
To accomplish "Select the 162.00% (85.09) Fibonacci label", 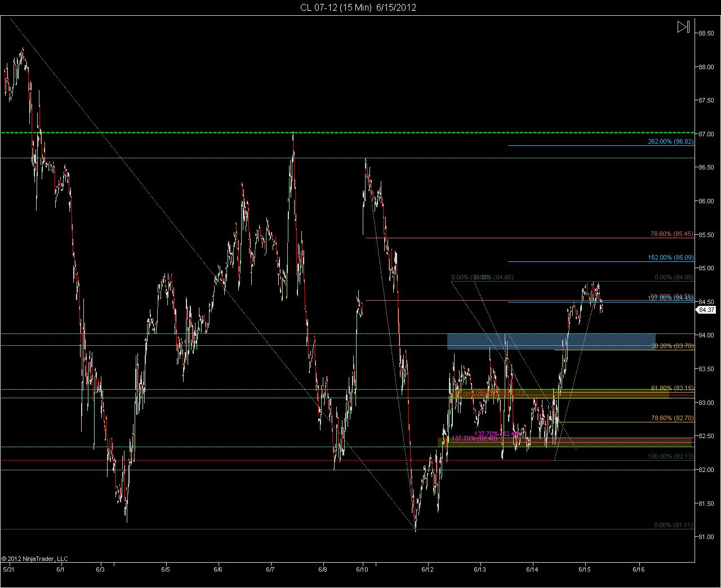I will click(670, 257).
